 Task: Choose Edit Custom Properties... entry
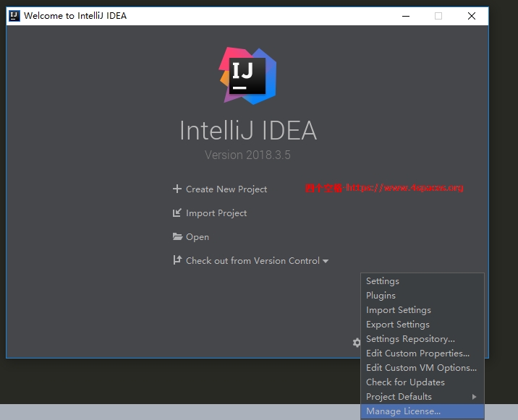point(423,353)
